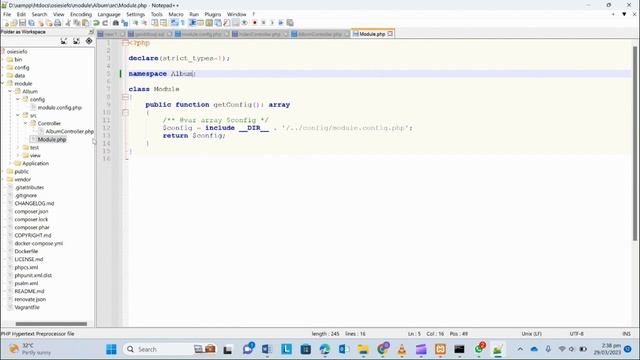This screenshot has height=360, width=640.
Task: Click the red Record macro icon
Action: click(255, 23)
